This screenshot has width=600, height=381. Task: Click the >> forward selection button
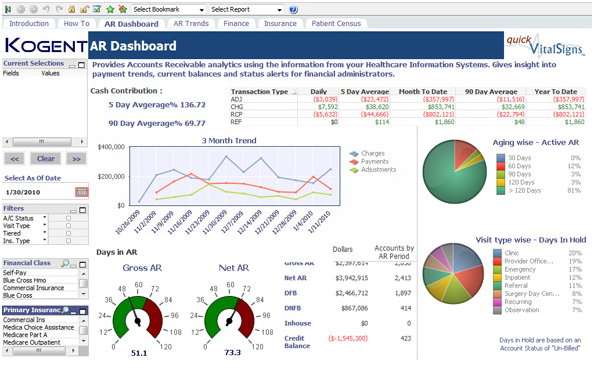[x=76, y=159]
